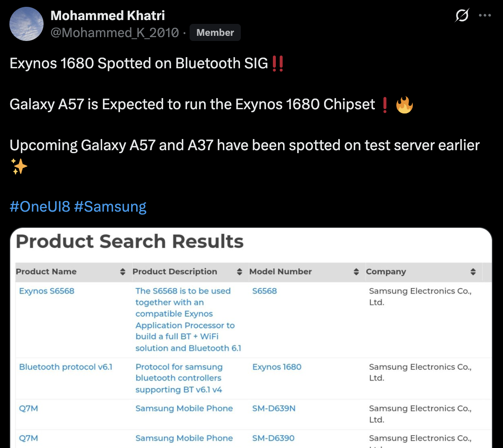Image resolution: width=503 pixels, height=448 pixels.
Task: Click the Member badge
Action: click(215, 32)
